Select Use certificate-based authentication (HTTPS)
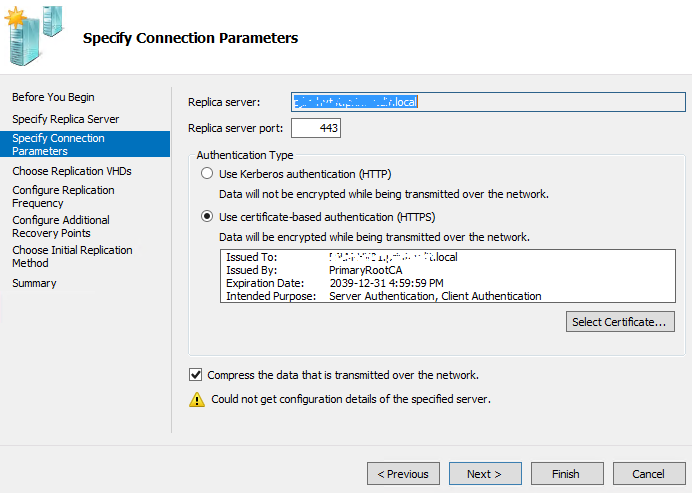This screenshot has width=692, height=493. pos(207,216)
